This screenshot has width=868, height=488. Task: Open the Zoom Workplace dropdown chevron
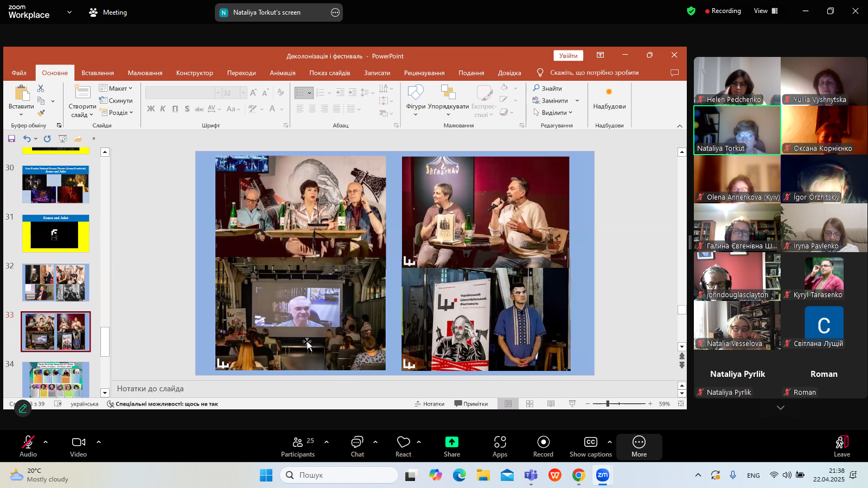tap(69, 12)
